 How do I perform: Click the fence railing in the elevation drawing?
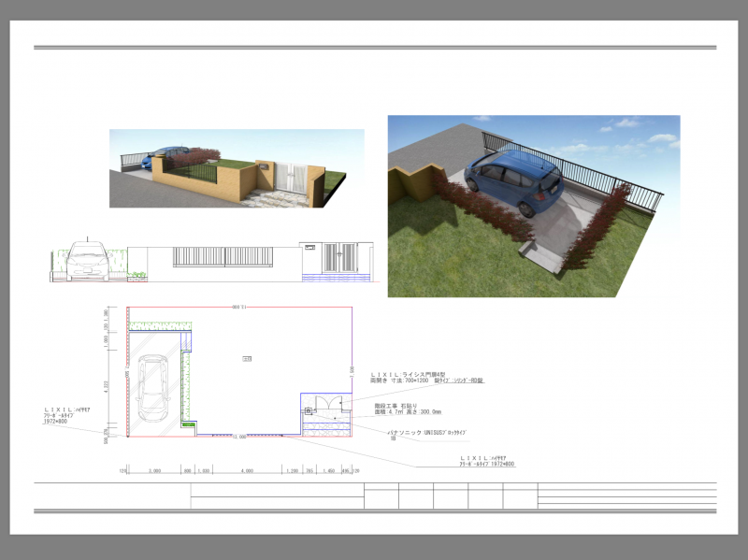(x=223, y=256)
